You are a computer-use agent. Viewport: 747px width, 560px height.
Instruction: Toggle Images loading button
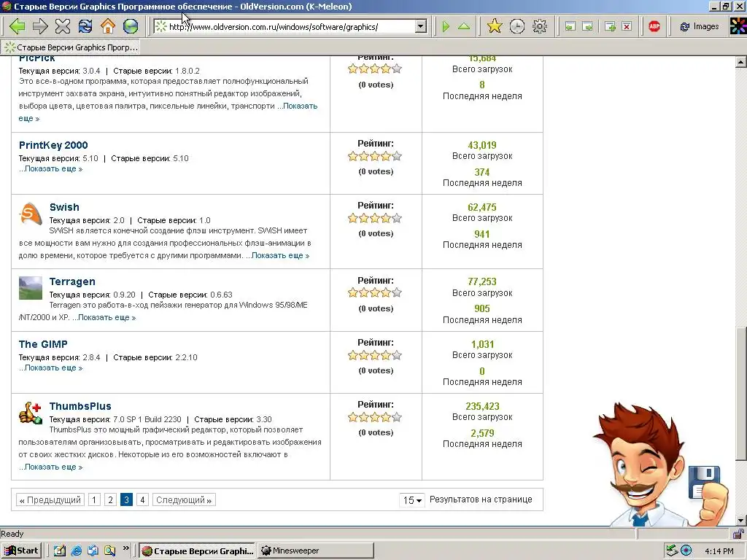tap(700, 27)
